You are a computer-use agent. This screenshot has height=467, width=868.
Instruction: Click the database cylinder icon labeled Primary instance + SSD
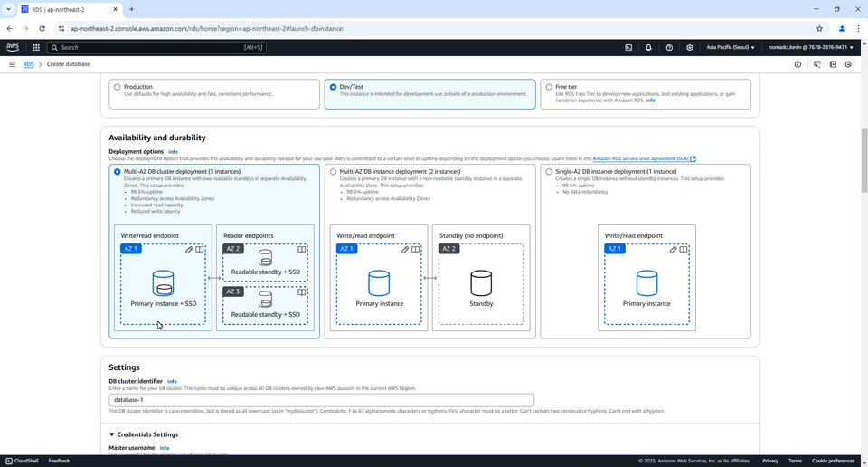coord(163,282)
